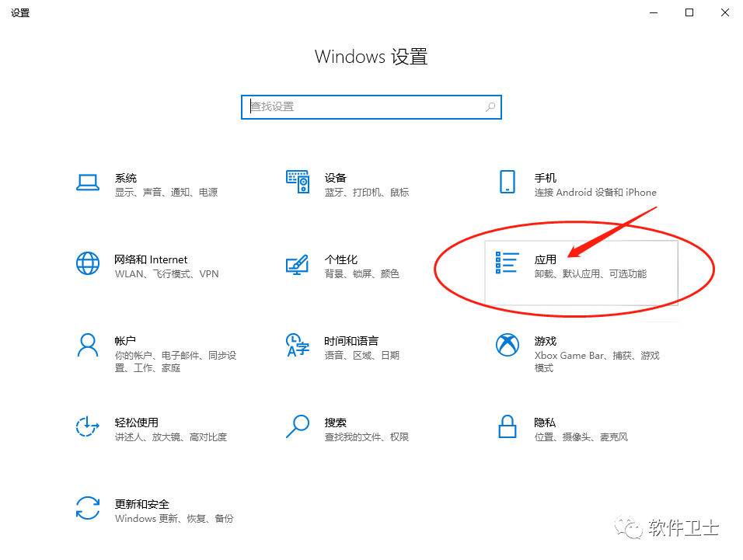Click the text 蓝牙、打印机、鼠标
Screen dimensions: 743x560
click(367, 192)
